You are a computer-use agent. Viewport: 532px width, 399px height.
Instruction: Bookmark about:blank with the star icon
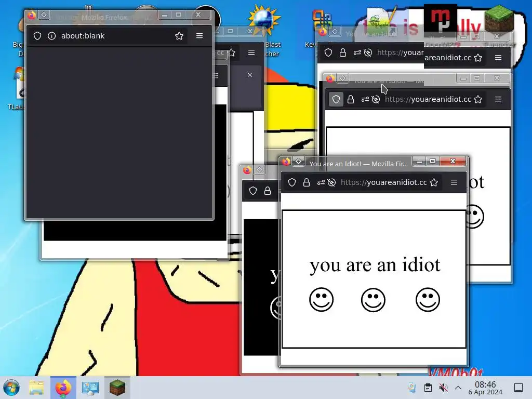pyautogui.click(x=179, y=36)
